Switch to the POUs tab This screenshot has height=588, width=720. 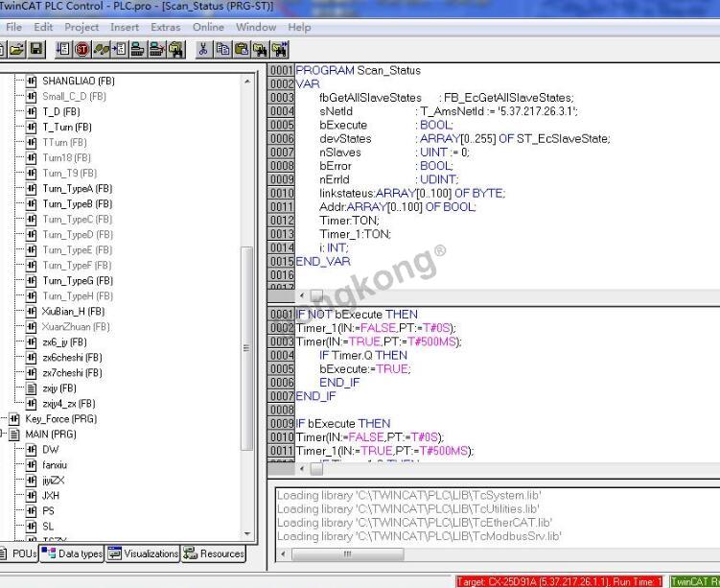(x=19, y=553)
